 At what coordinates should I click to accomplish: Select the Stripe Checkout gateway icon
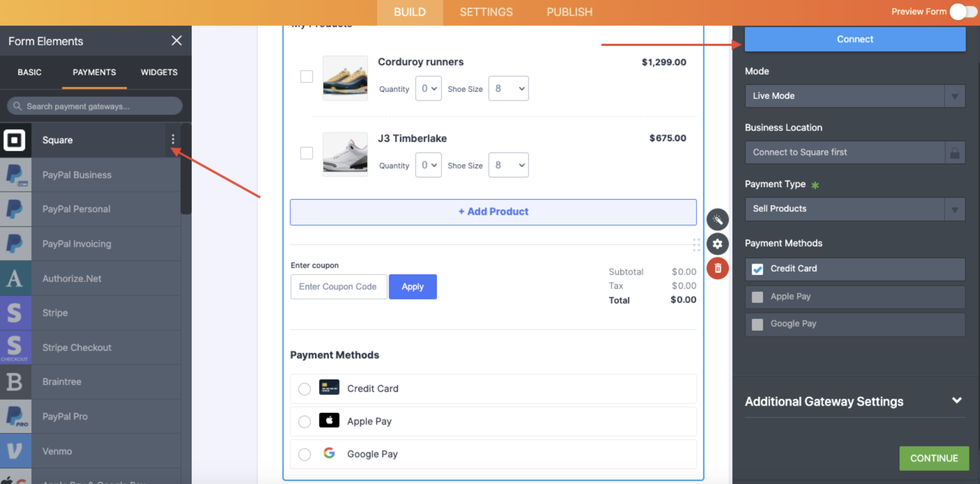coord(15,347)
